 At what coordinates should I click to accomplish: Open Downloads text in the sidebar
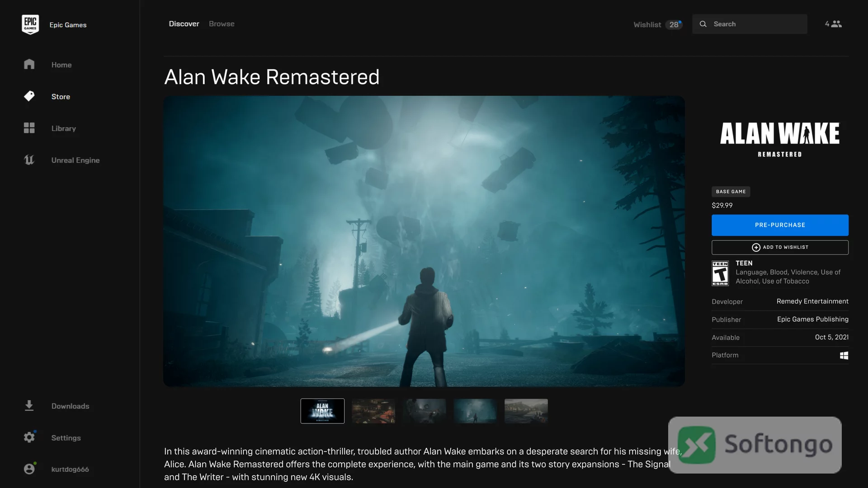(71, 406)
